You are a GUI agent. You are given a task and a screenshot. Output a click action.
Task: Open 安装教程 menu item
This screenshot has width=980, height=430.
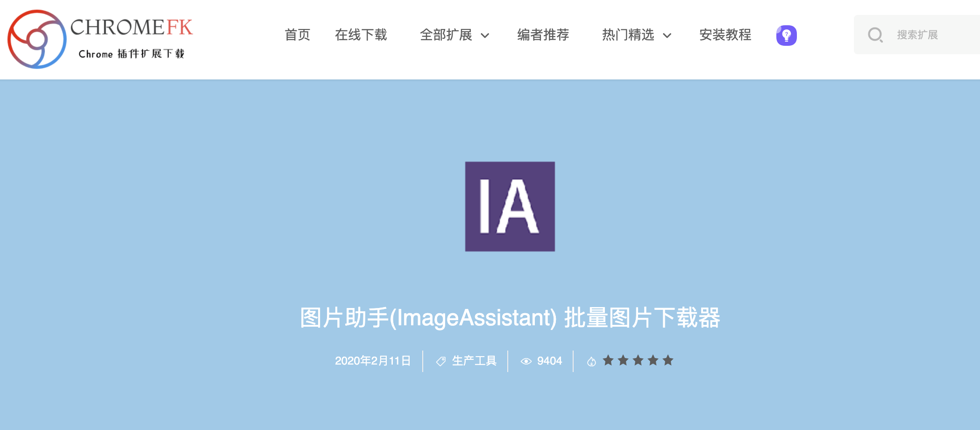click(725, 35)
